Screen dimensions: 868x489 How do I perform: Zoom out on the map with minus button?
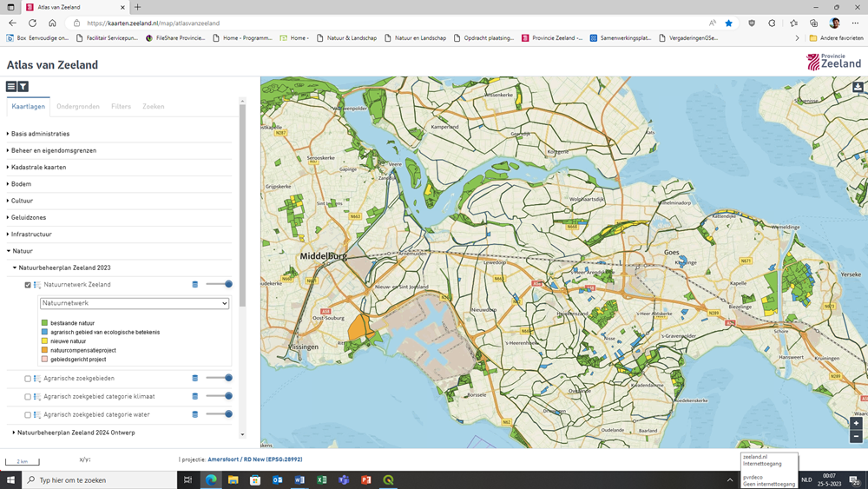coord(856,436)
